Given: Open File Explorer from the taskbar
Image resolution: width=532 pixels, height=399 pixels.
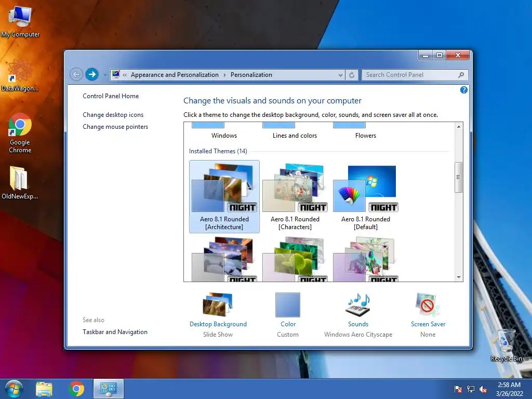Looking at the screenshot, I should [x=44, y=389].
